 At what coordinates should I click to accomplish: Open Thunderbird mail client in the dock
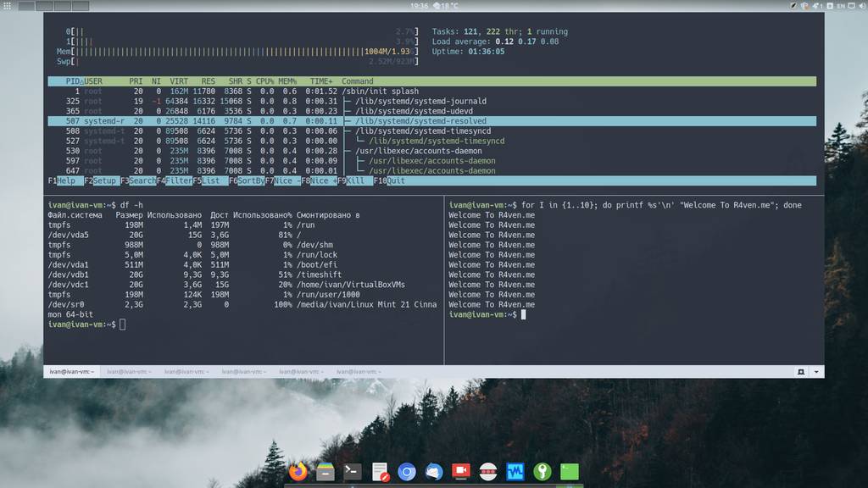(435, 472)
